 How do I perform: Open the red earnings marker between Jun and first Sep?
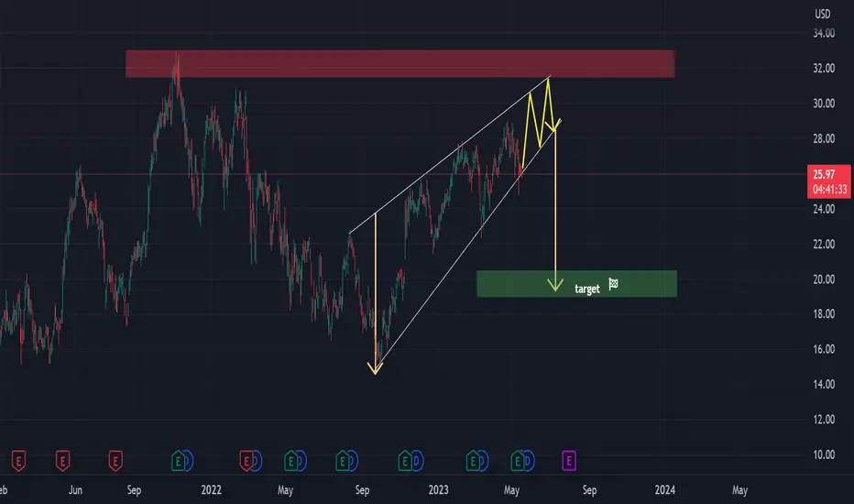[x=115, y=461]
